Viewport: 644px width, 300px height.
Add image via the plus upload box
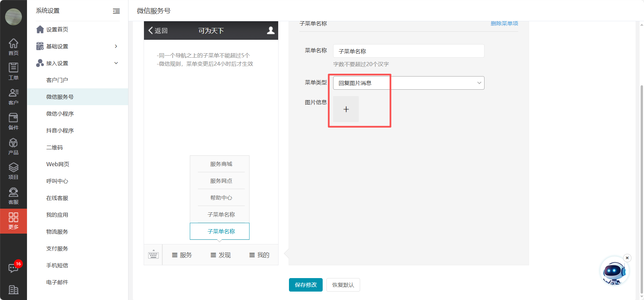click(x=346, y=109)
